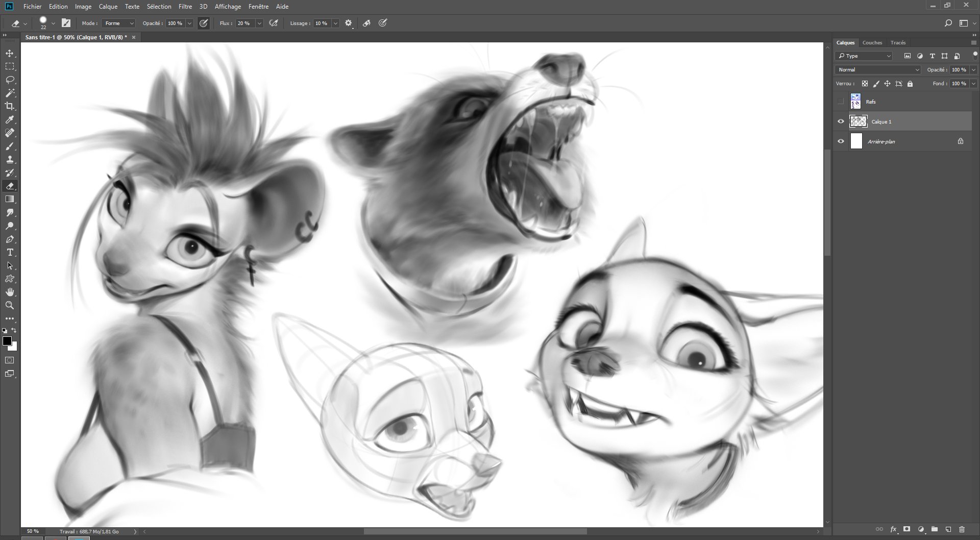The width and height of the screenshot is (980, 540).
Task: Switch to the Tracés tab
Action: click(x=898, y=43)
